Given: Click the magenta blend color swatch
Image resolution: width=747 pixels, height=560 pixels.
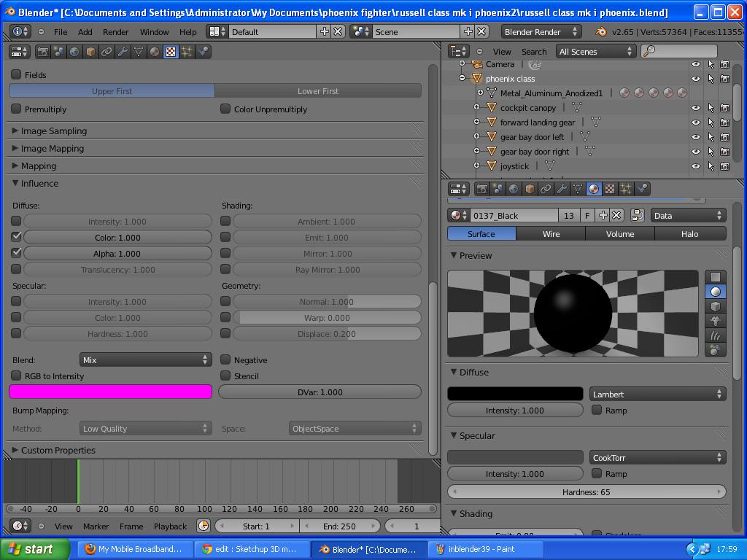Looking at the screenshot, I should (110, 392).
